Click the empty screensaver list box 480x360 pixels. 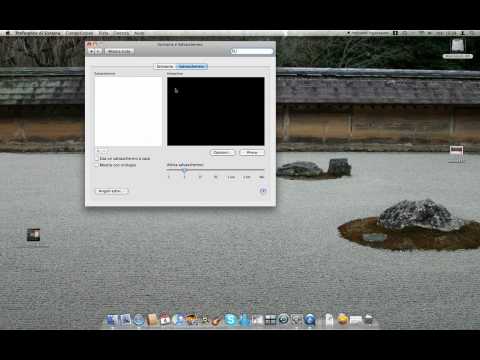[128, 112]
